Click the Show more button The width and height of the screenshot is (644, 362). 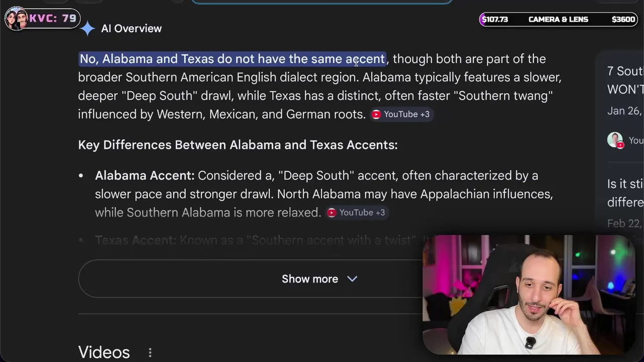click(x=309, y=279)
